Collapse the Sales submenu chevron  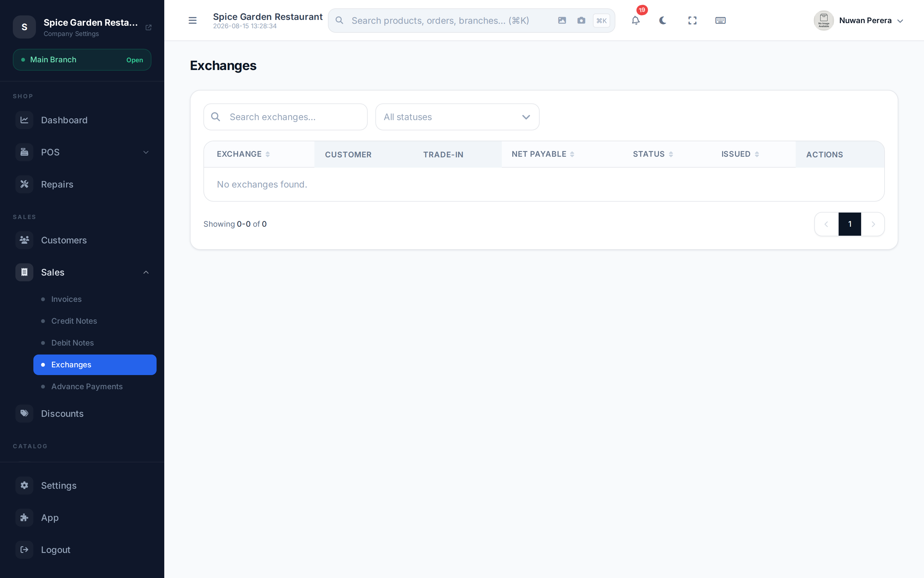point(146,272)
